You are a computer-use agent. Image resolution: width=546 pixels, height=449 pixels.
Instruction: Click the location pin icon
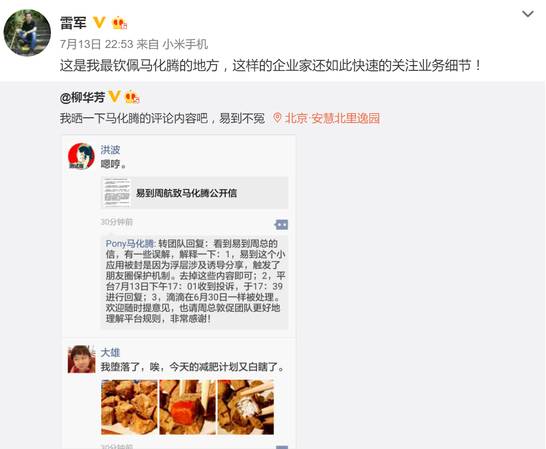click(277, 118)
